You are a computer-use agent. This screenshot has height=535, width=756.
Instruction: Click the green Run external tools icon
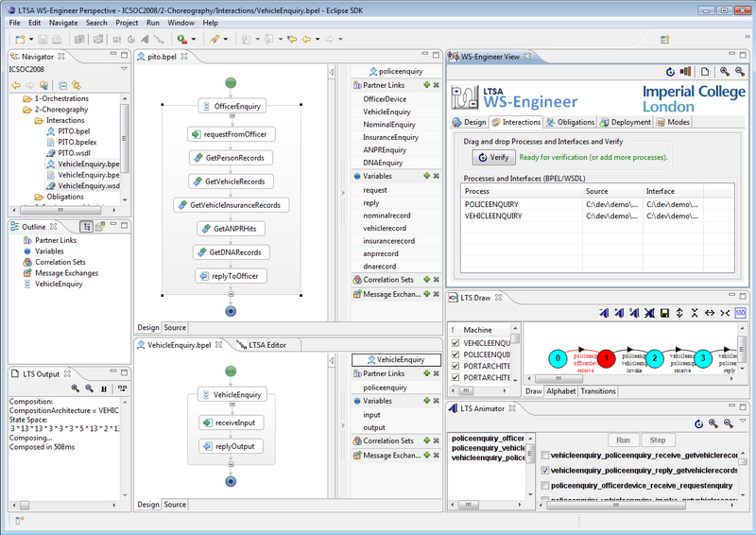[181, 40]
